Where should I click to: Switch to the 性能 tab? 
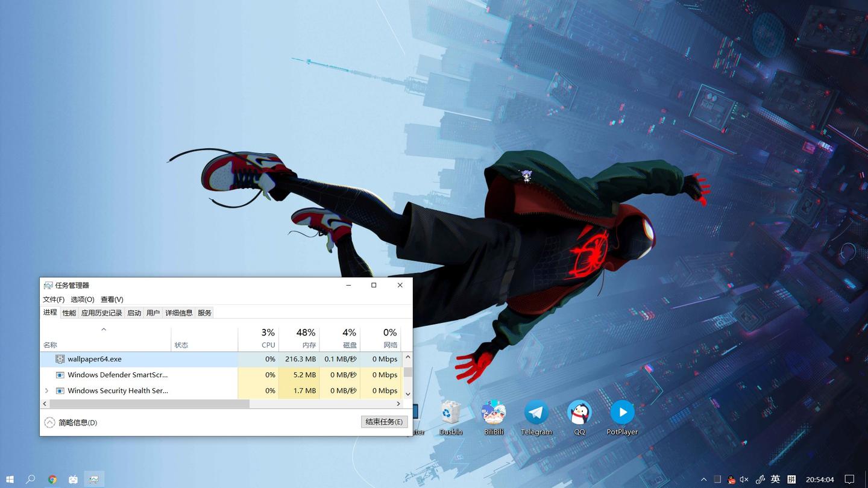tap(69, 313)
